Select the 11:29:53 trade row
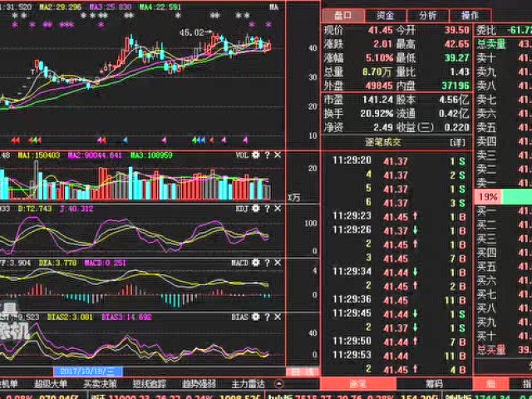 coord(397,356)
